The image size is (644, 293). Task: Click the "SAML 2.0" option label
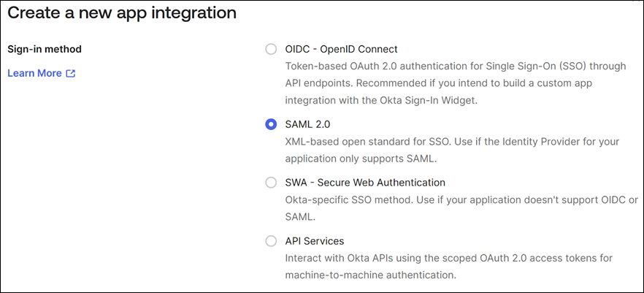308,124
